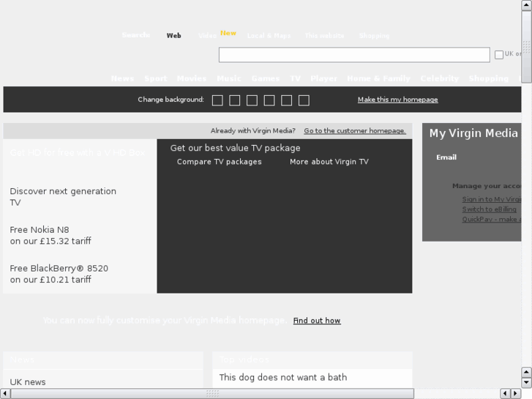532x399 pixels.
Task: Open Compare TV packages link
Action: 220,162
